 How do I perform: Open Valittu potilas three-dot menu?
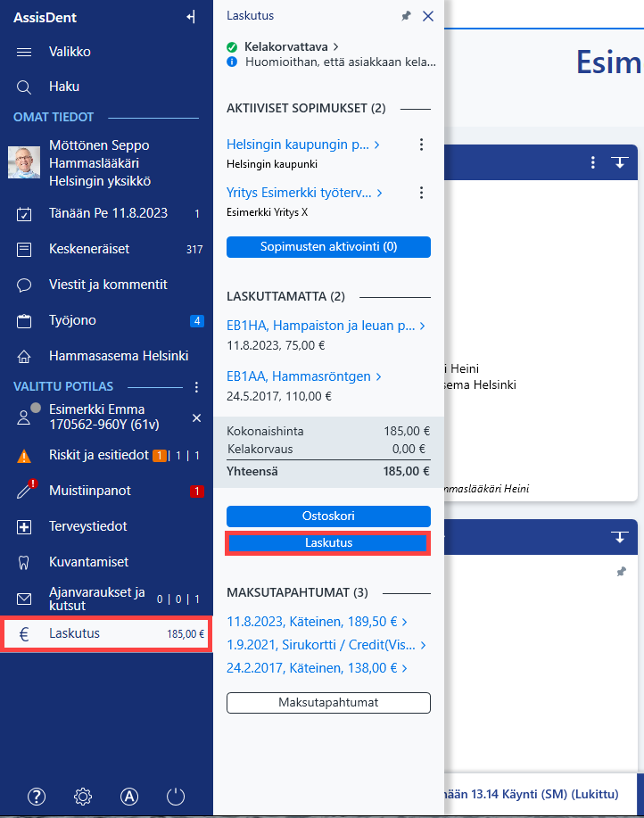coord(196,386)
